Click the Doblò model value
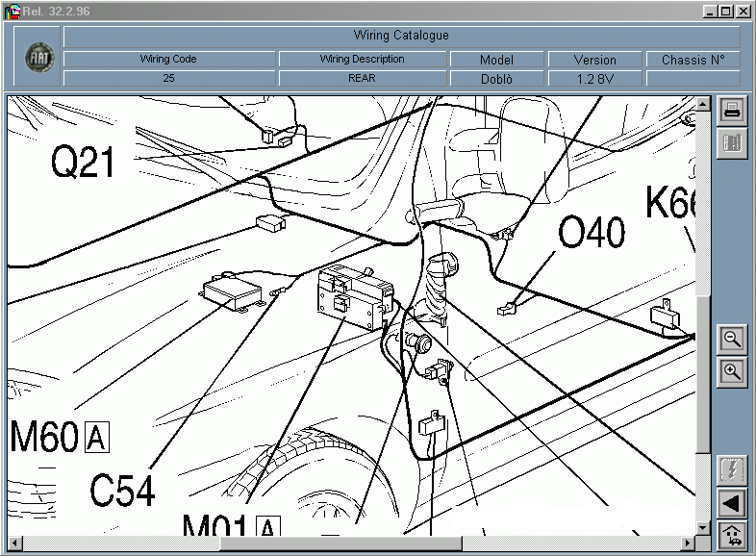 [496, 79]
